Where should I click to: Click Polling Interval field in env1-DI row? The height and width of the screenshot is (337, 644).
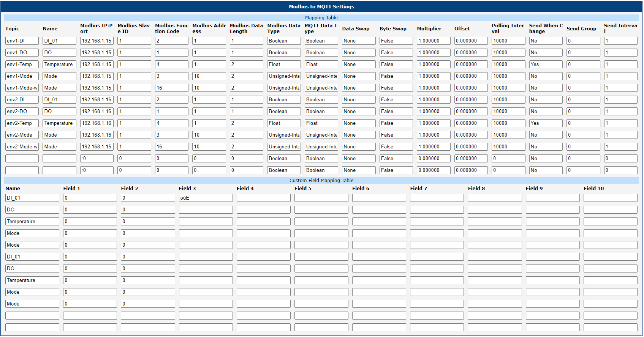click(508, 41)
